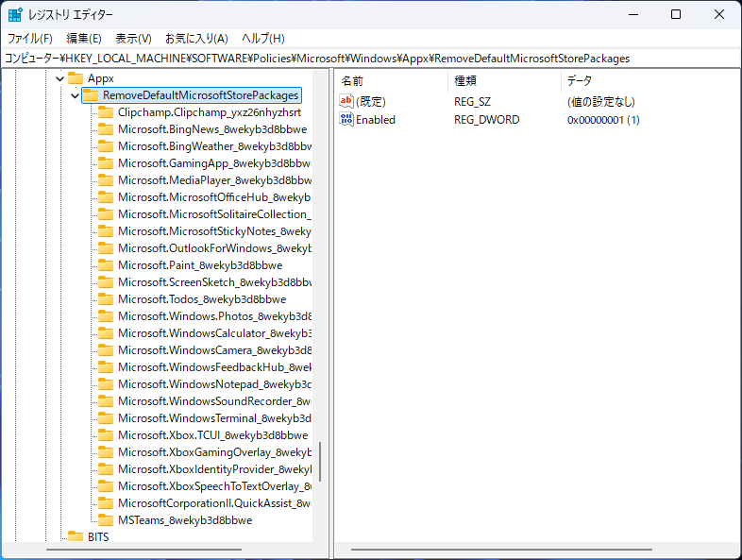742x560 pixels.
Task: Open the 表示(V) menu
Action: tap(133, 39)
